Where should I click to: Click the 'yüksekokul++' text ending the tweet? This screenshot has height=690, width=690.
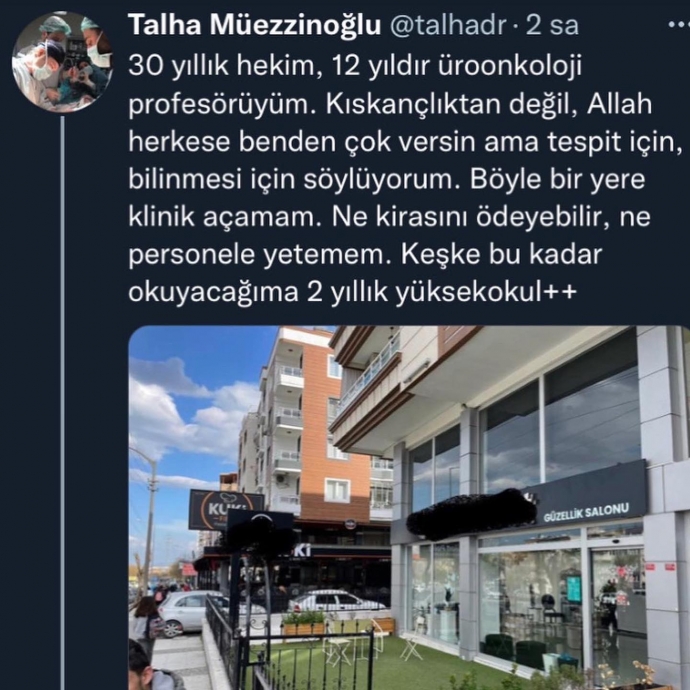pyautogui.click(x=486, y=293)
